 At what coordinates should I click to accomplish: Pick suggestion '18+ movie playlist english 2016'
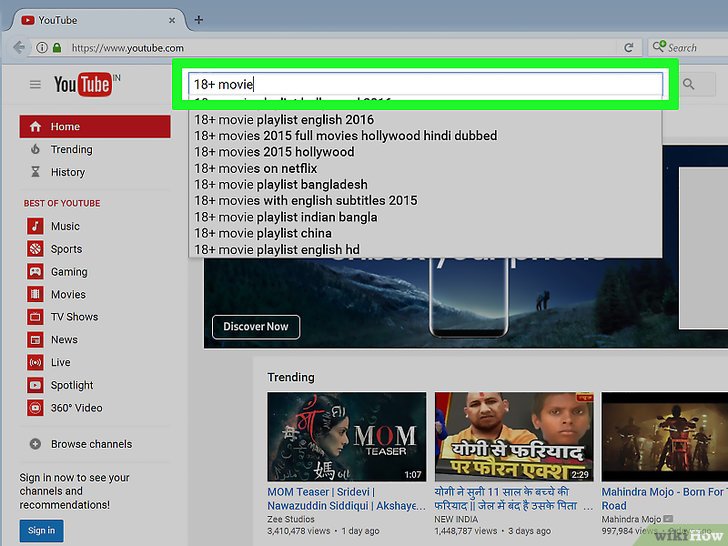[x=284, y=120]
